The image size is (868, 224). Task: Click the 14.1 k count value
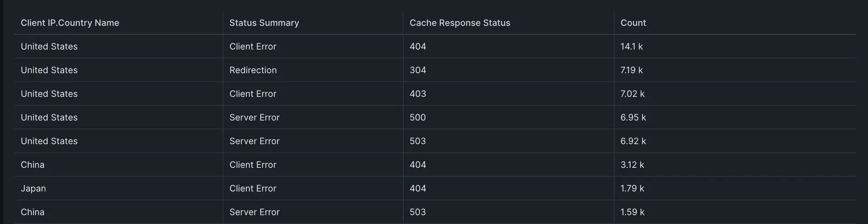click(x=632, y=47)
